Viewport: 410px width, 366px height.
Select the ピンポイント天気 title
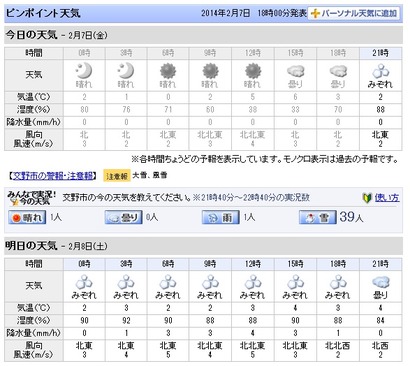[43, 13]
